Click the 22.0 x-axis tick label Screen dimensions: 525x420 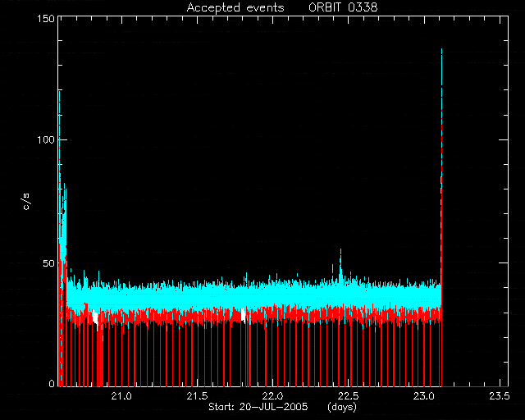(x=272, y=396)
